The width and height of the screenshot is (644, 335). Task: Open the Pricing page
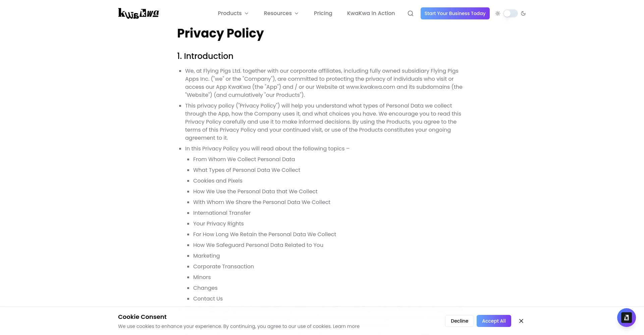[x=323, y=13]
